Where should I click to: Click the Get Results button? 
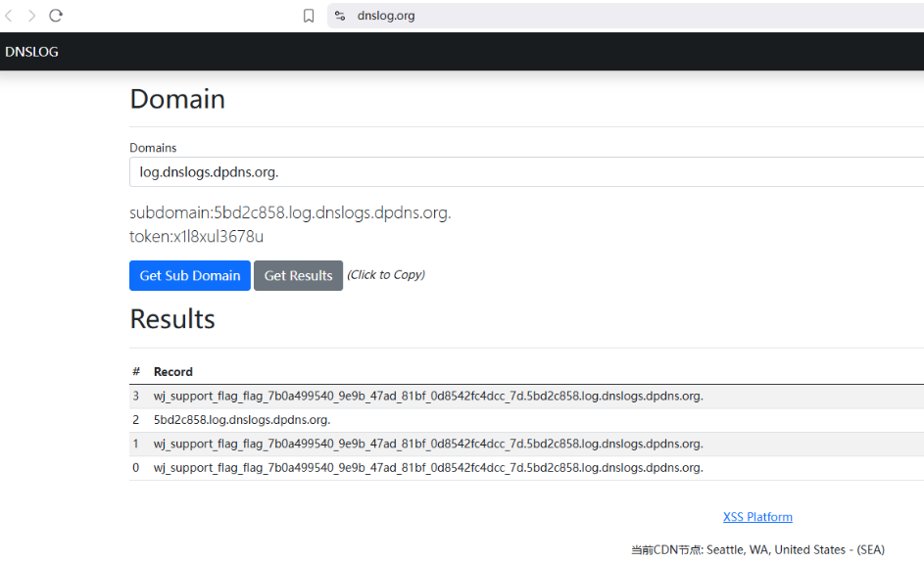(298, 275)
